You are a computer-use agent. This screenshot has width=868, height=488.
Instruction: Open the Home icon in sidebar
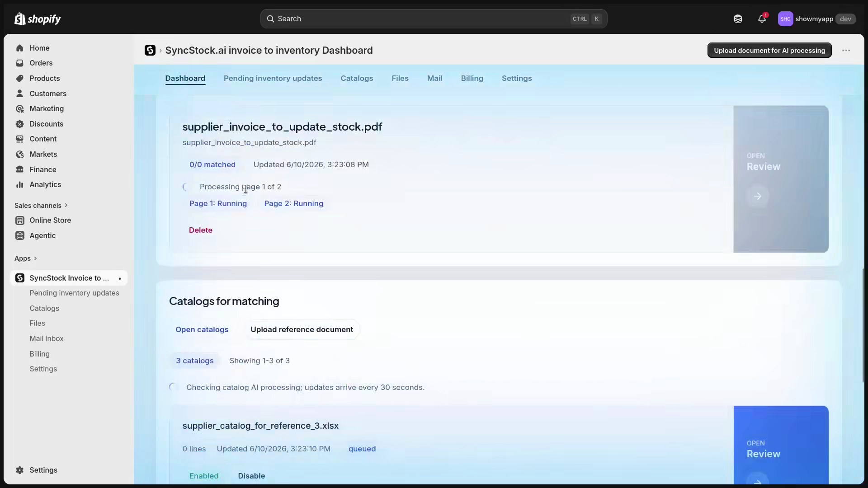[x=19, y=48]
